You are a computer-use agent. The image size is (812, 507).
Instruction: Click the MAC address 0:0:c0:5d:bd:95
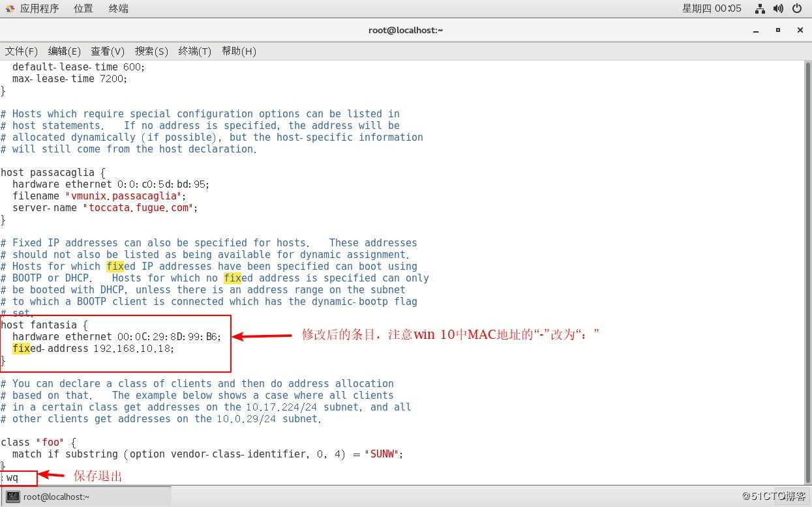click(161, 184)
